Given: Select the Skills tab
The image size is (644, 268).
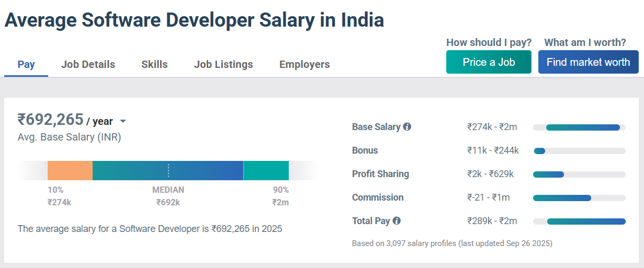Looking at the screenshot, I should pos(154,64).
